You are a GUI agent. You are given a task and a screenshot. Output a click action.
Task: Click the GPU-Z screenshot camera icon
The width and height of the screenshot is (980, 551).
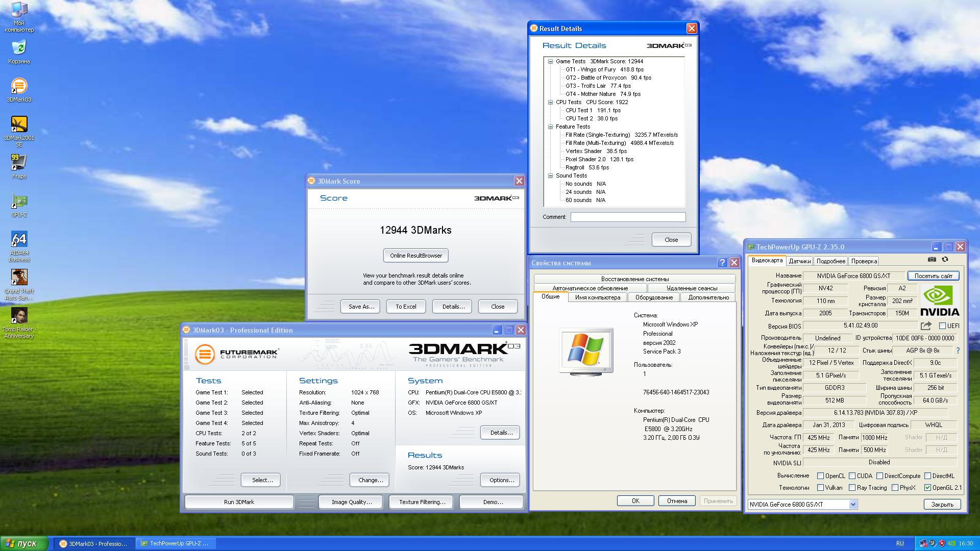[932, 260]
